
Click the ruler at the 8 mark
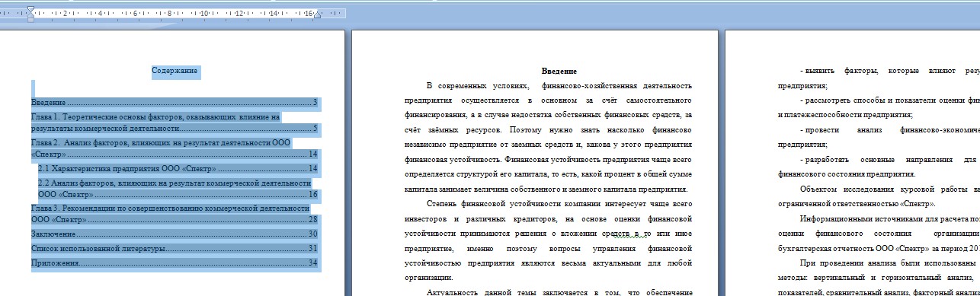(170, 13)
